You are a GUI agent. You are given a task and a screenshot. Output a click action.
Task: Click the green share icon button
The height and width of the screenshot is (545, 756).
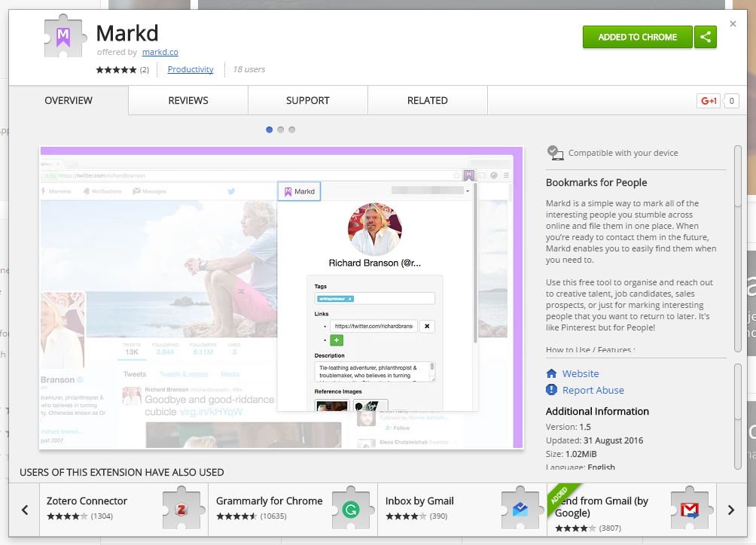point(706,37)
